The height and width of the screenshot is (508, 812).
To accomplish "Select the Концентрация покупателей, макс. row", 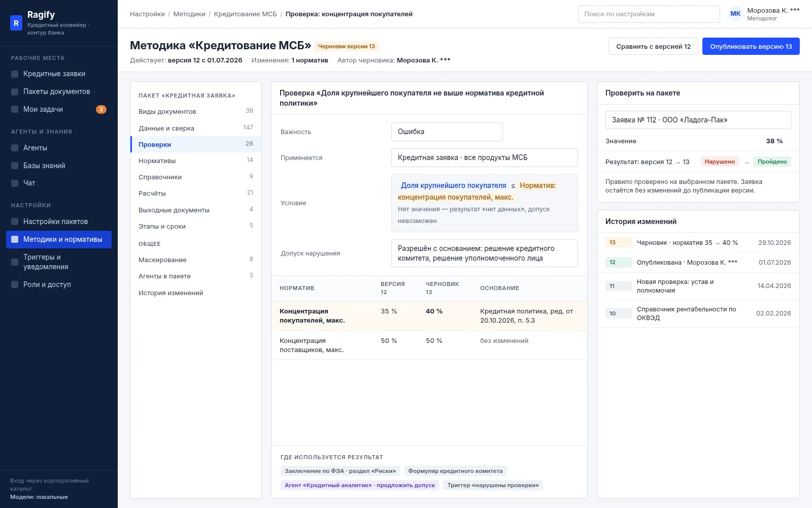I will coord(429,316).
